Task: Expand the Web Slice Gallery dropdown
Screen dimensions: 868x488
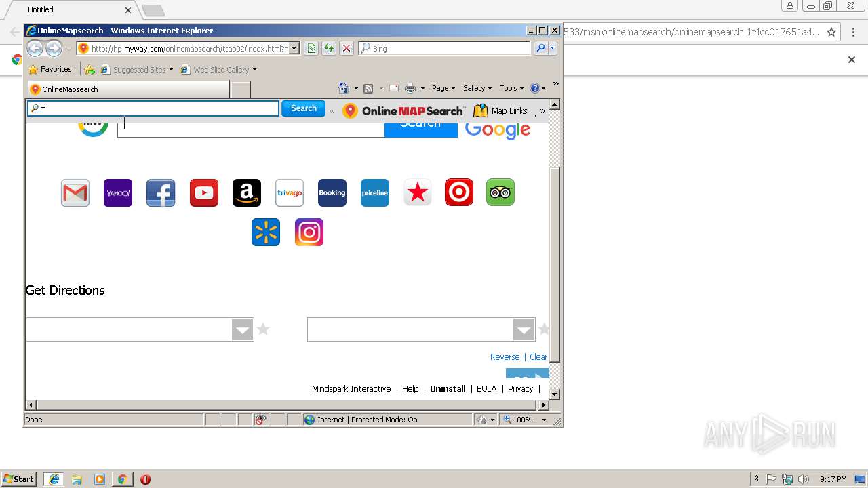Action: click(x=254, y=70)
